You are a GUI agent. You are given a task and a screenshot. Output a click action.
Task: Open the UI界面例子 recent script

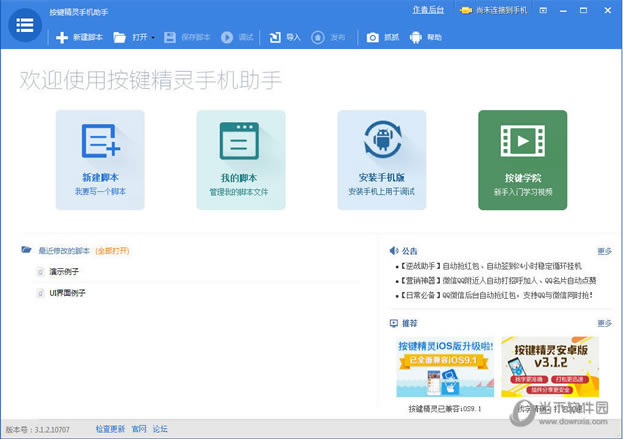[67, 292]
